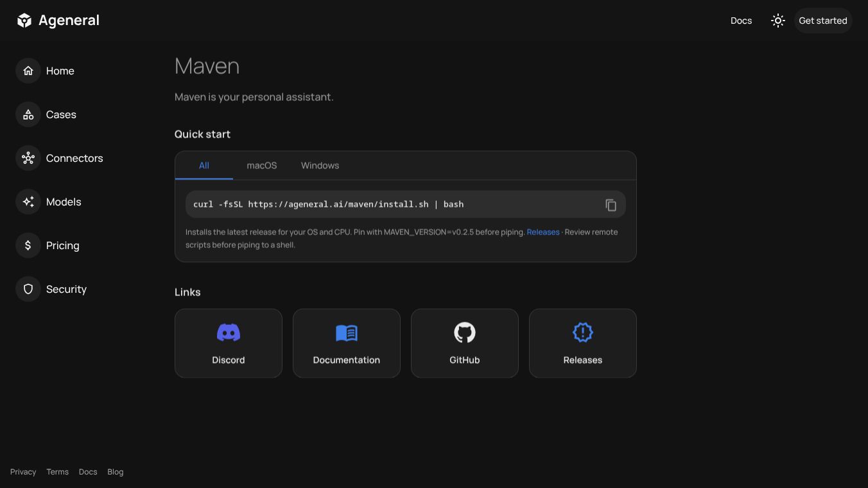Click the Documentation card label

(x=347, y=360)
